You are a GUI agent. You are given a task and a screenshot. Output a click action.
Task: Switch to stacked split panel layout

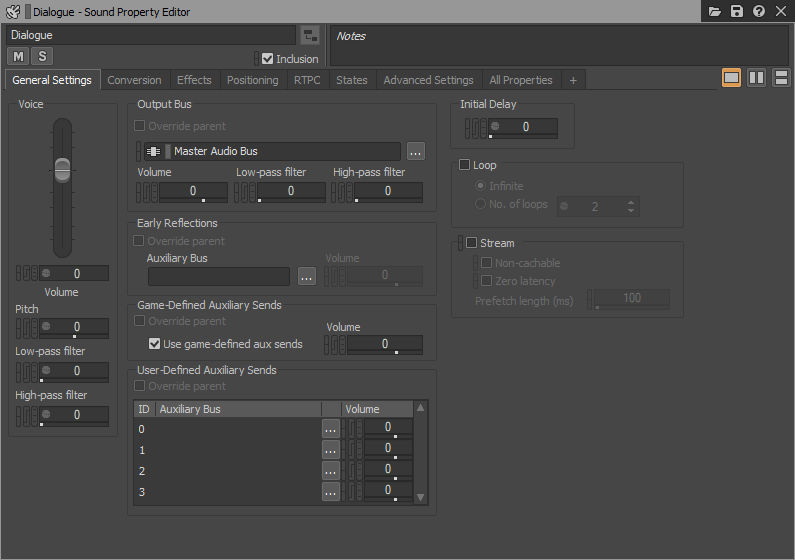[x=780, y=78]
